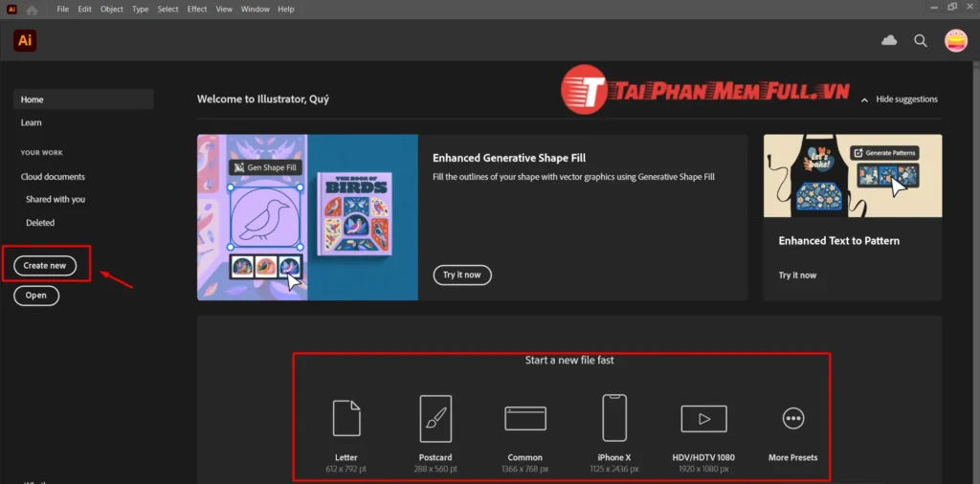This screenshot has height=484, width=980.
Task: Click the Text to Pattern apron thumbnail
Action: point(853,176)
